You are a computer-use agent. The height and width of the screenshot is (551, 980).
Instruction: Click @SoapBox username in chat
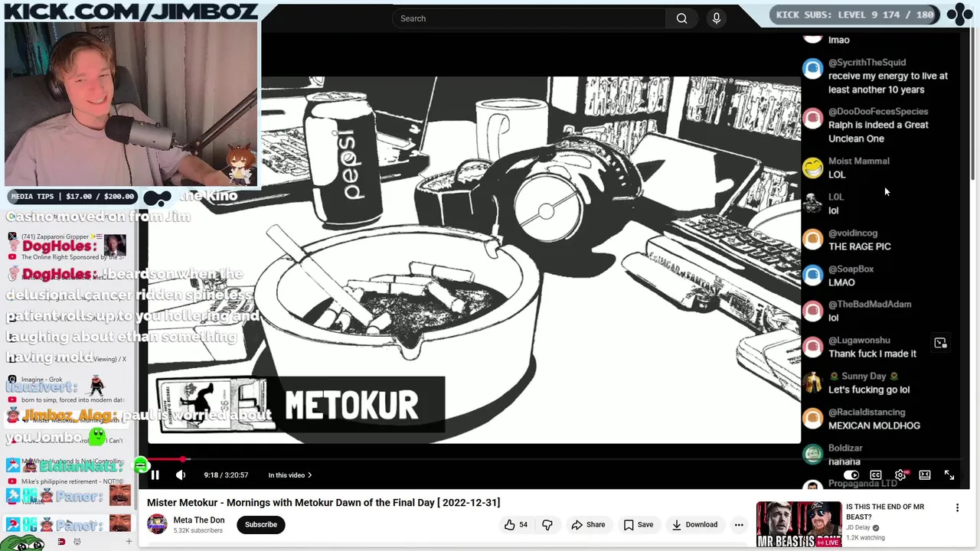[851, 269]
